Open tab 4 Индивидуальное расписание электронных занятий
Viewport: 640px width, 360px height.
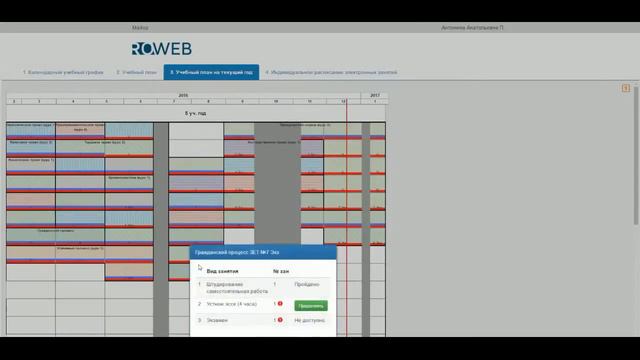[x=331, y=72]
